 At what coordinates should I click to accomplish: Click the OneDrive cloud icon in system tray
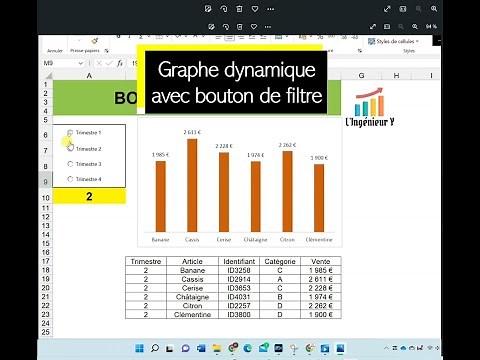pos(403,348)
